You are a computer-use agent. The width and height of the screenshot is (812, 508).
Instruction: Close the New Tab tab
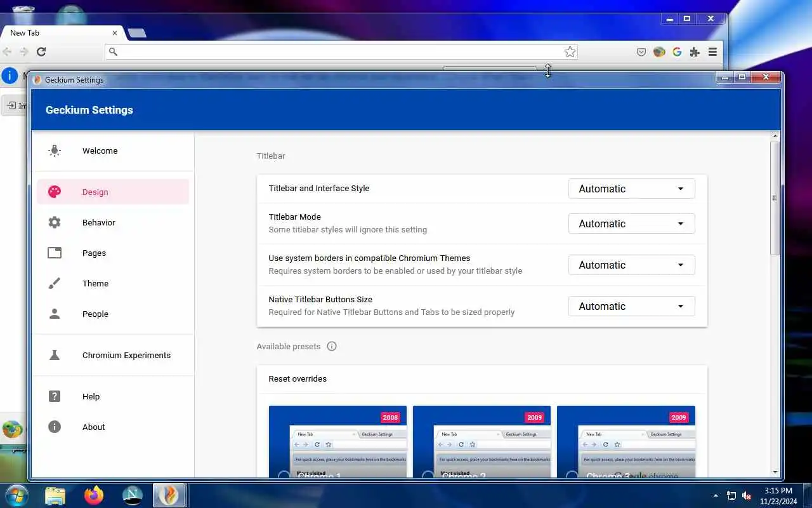(x=115, y=33)
